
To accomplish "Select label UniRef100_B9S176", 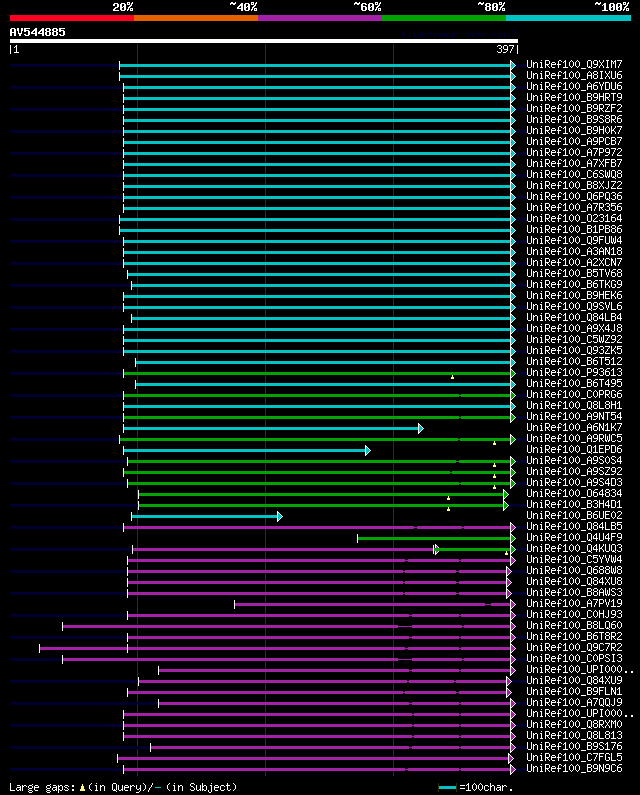I will point(574,747).
